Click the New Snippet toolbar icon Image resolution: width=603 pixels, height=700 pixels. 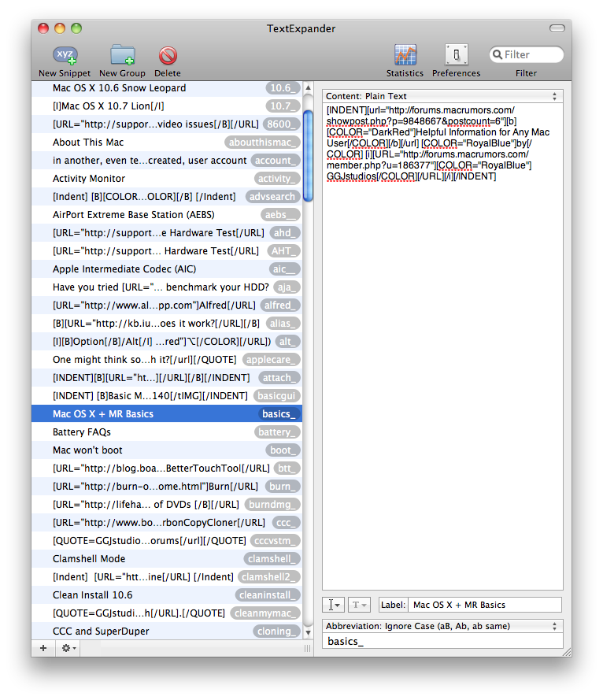click(65, 55)
